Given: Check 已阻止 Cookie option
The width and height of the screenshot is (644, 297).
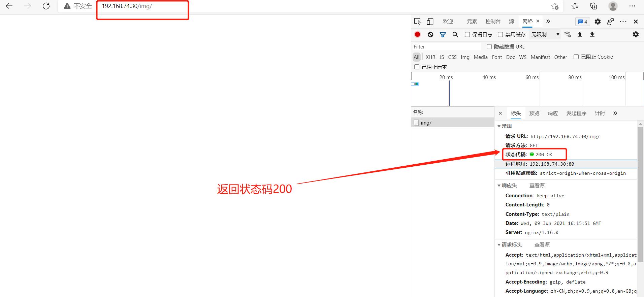Looking at the screenshot, I should tap(576, 57).
